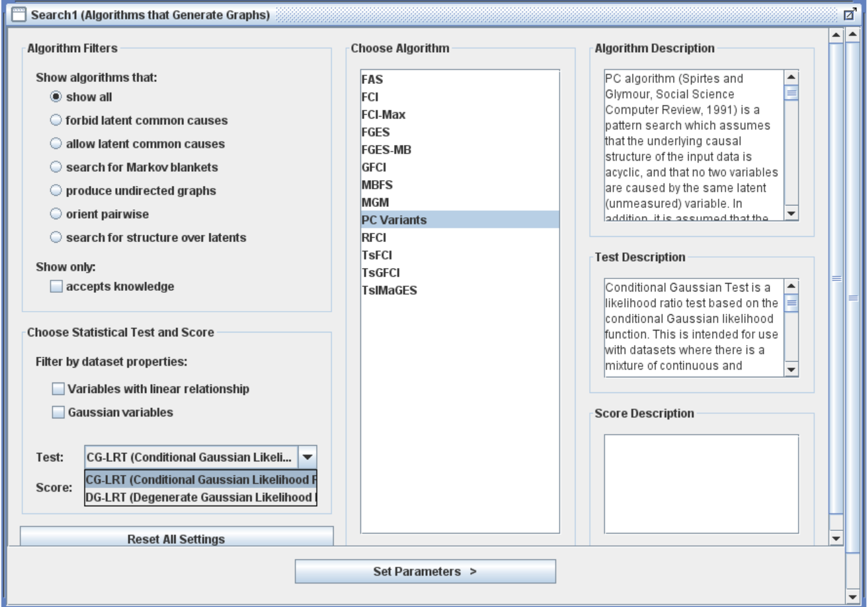Click inside the empty Score Description box
The width and height of the screenshot is (868, 607).
coord(701,484)
